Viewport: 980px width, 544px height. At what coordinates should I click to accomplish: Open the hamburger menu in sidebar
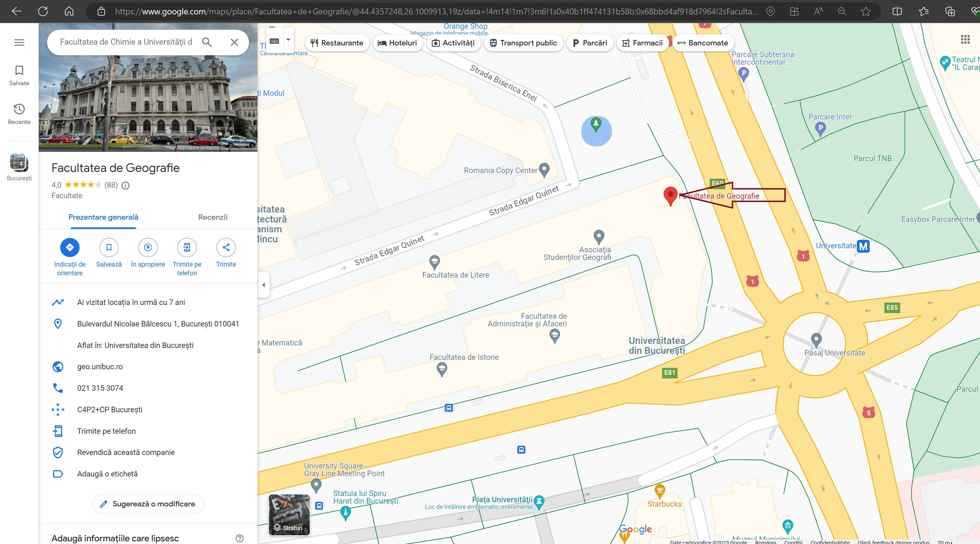coord(19,42)
